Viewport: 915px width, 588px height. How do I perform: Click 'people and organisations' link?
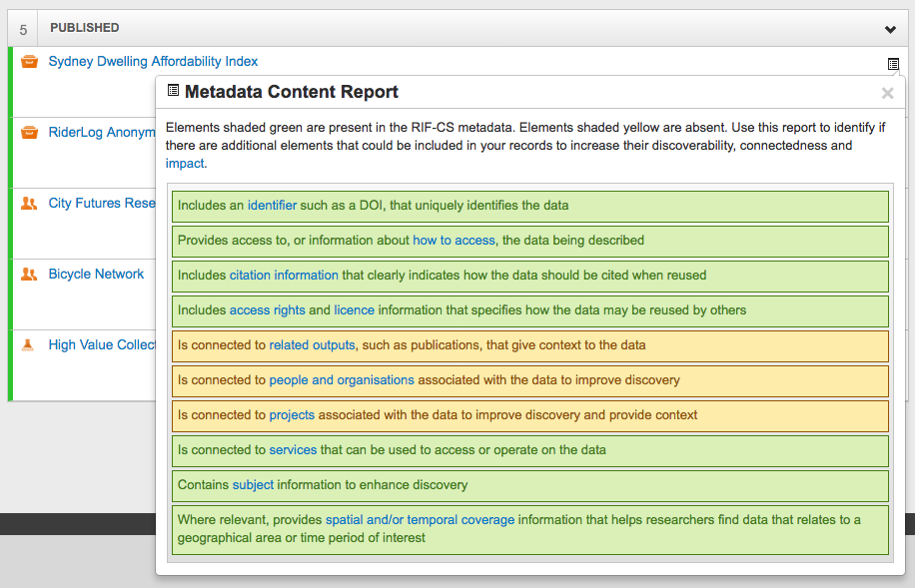pos(341,380)
